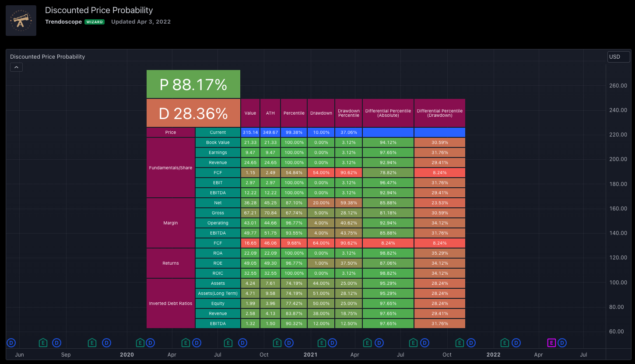Click dividend D marker between Sep 2019 and 2020
Screen dimensions: 635x364
coord(107,343)
